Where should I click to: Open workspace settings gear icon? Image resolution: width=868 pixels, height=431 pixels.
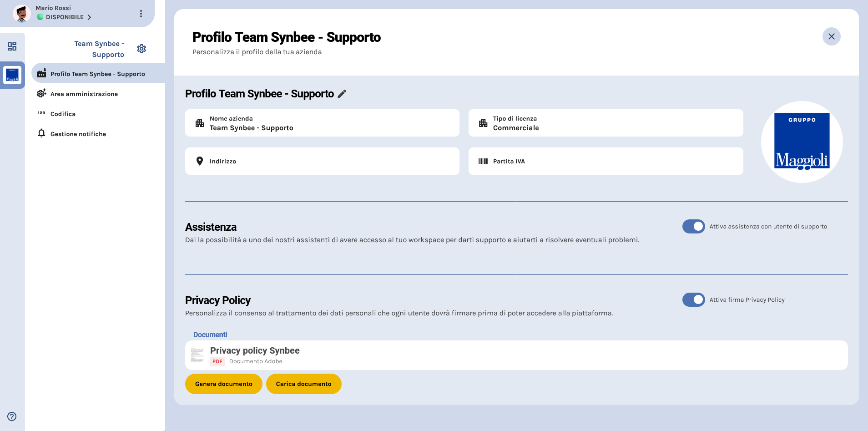click(x=141, y=49)
